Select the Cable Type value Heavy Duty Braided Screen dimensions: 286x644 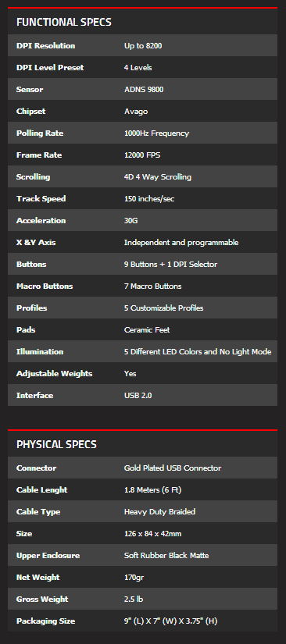coord(160,512)
